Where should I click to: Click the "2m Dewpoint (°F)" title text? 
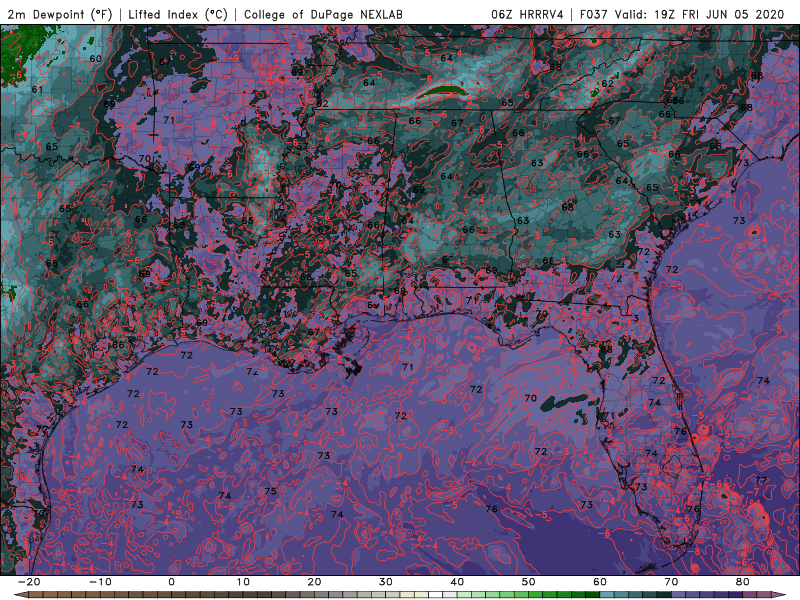60,14
